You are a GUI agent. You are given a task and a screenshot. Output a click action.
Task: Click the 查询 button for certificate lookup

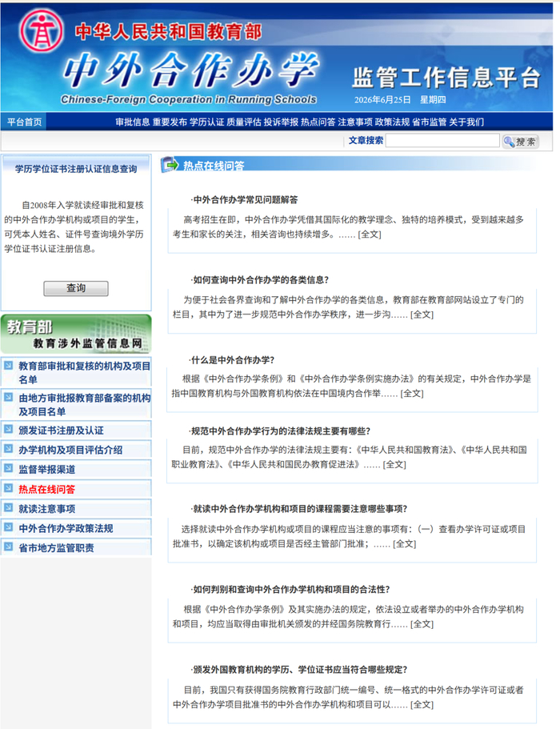tap(76, 288)
